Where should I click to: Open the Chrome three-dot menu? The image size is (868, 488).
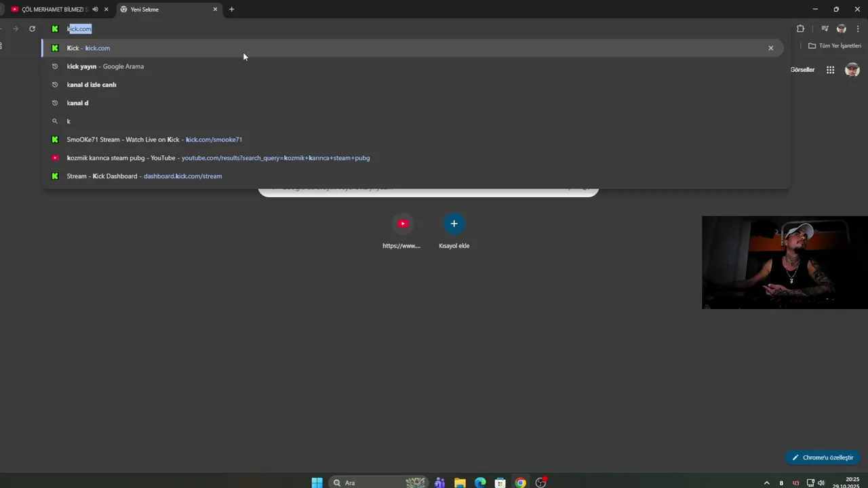858,28
